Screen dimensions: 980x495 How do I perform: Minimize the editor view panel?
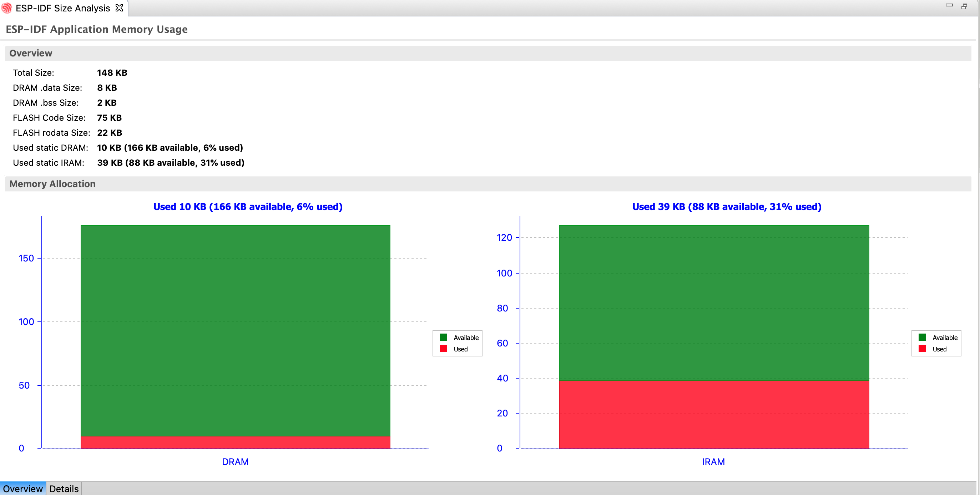coord(949,5)
